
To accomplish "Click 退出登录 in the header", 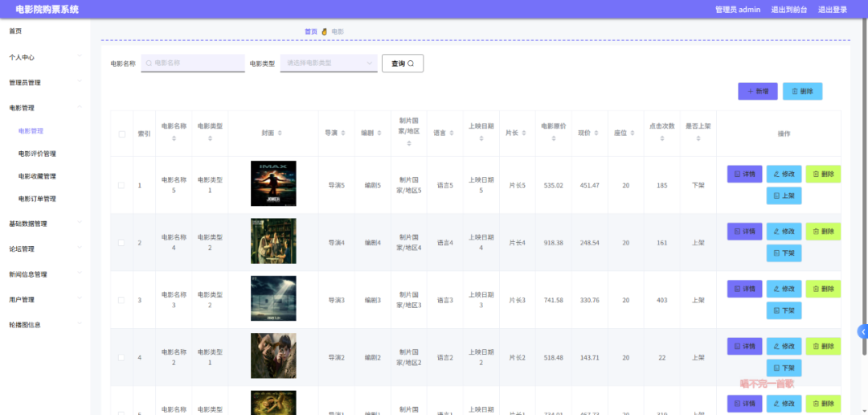I will (833, 10).
